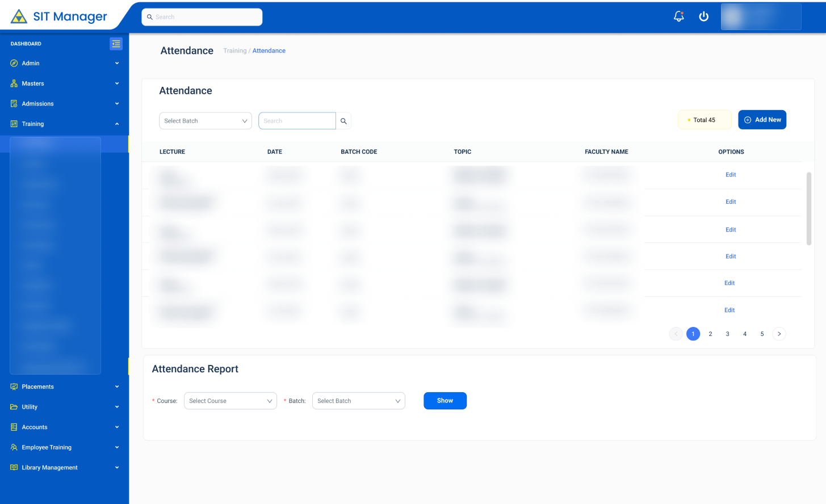The height and width of the screenshot is (504, 826).
Task: Select the highlighted Attendance submenu item
Action: tap(55, 144)
